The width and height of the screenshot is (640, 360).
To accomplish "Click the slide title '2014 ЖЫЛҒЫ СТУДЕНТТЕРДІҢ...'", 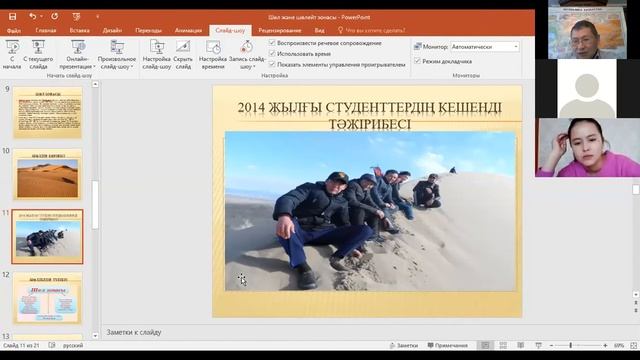I will tap(369, 116).
